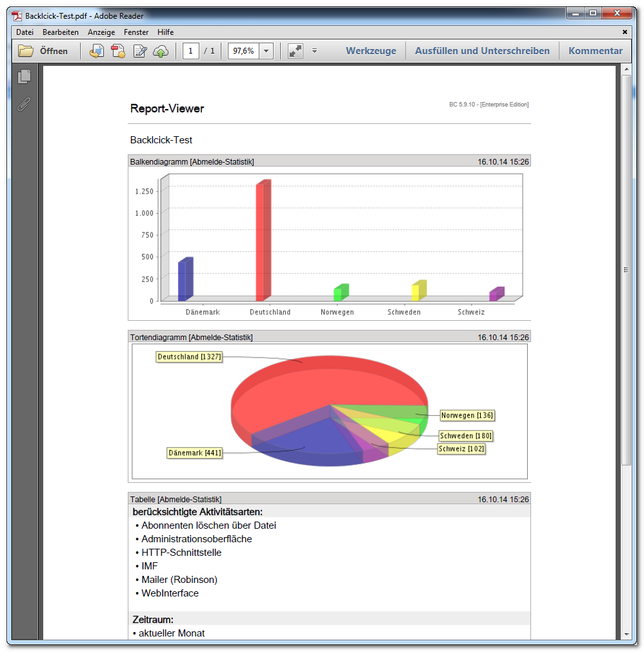
Task: Open the Kommentar pane
Action: click(x=596, y=51)
